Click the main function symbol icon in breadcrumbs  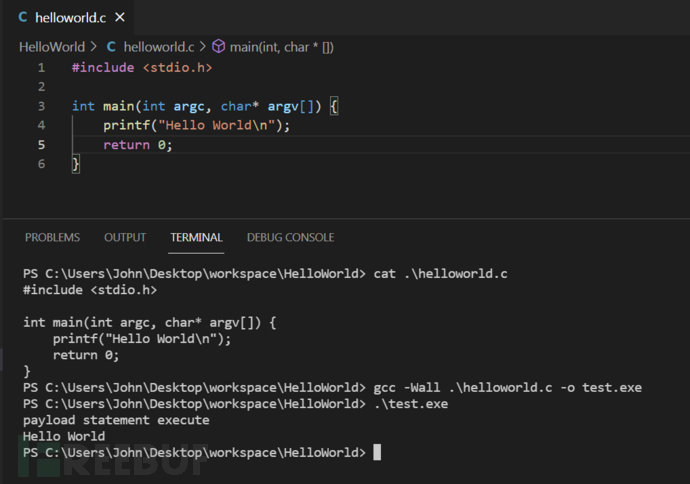coord(218,46)
